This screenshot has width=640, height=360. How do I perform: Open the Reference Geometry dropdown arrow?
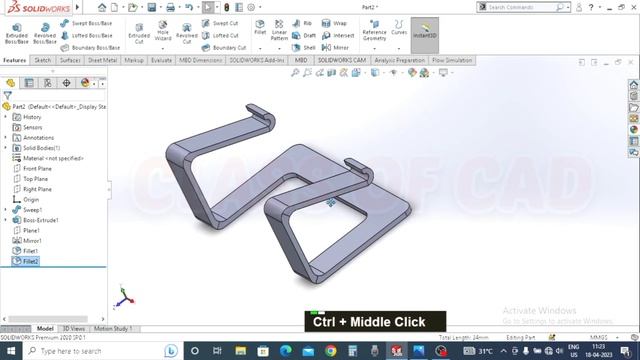374,49
